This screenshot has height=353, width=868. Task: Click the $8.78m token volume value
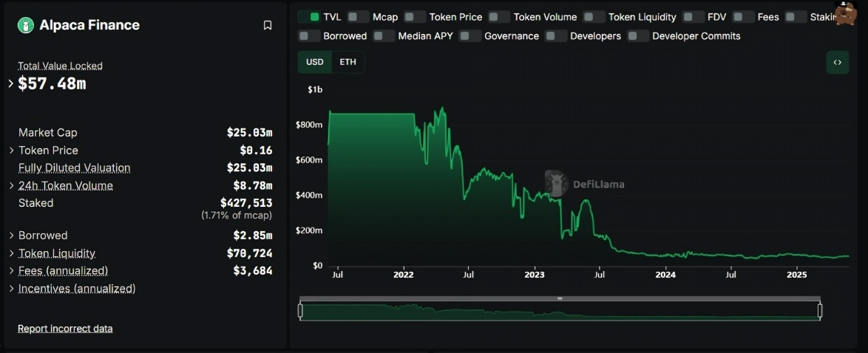(253, 185)
